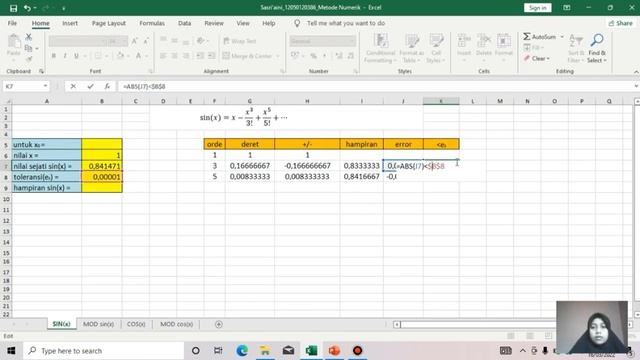Open the COS(x) sheet tab

(136, 324)
